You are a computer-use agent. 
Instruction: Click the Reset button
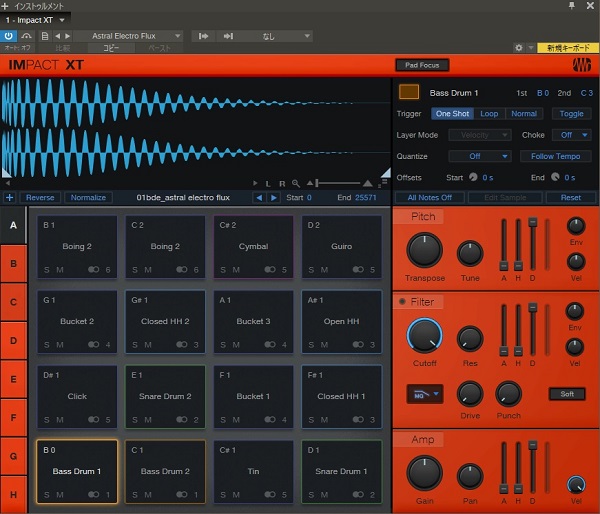[x=571, y=197]
